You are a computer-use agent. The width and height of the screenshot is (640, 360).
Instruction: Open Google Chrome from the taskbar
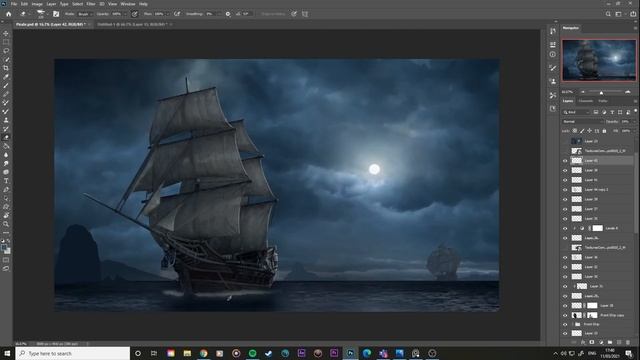(x=203, y=353)
